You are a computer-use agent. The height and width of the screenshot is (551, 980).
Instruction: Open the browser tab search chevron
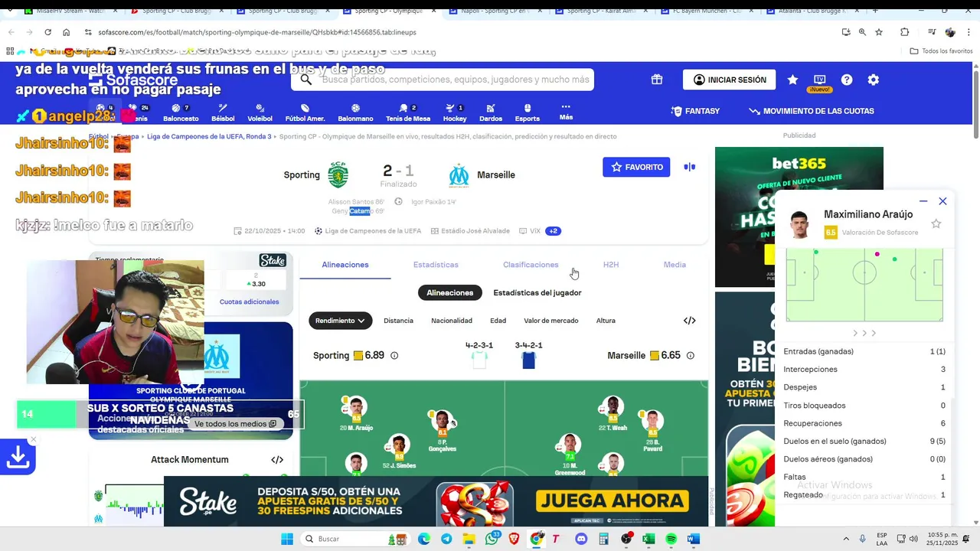(x=8, y=11)
